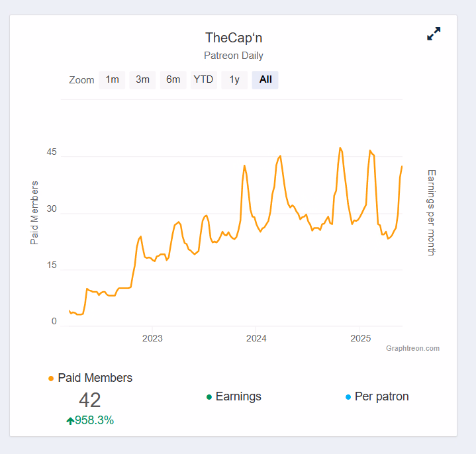Set zoom range to 3m
The height and width of the screenshot is (454, 476).
(x=142, y=80)
